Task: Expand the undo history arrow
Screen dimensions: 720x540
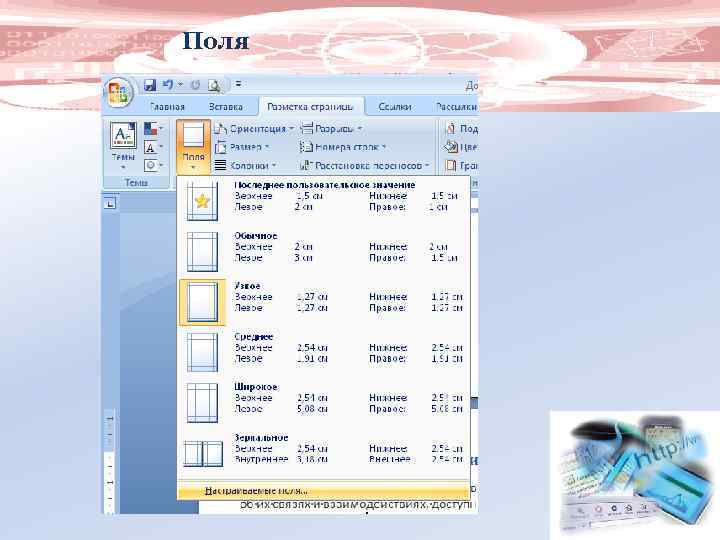Action: [x=180, y=84]
